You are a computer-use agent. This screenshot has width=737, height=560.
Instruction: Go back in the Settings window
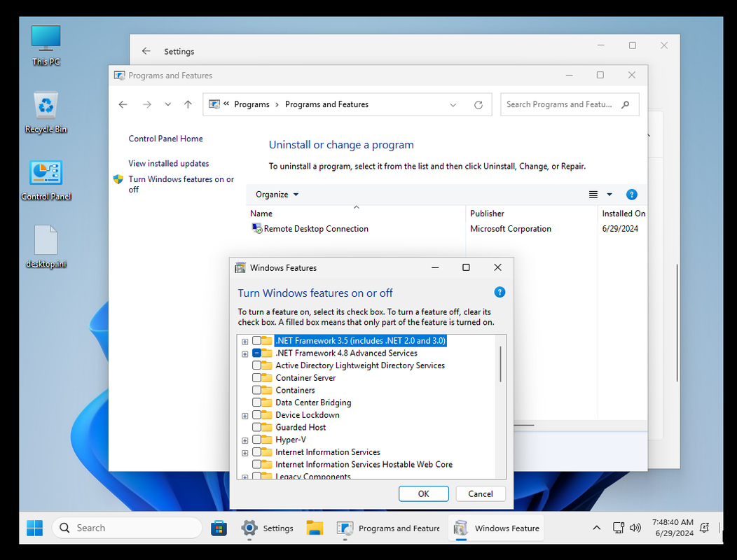146,50
